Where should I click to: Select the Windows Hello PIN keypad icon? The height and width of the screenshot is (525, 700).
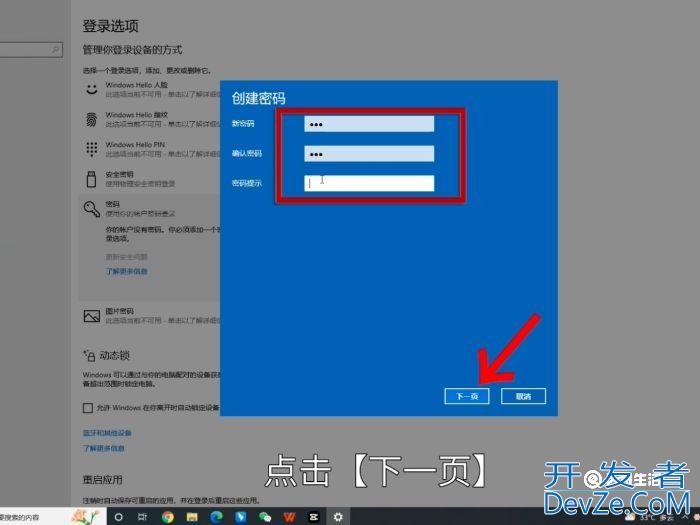click(92, 149)
